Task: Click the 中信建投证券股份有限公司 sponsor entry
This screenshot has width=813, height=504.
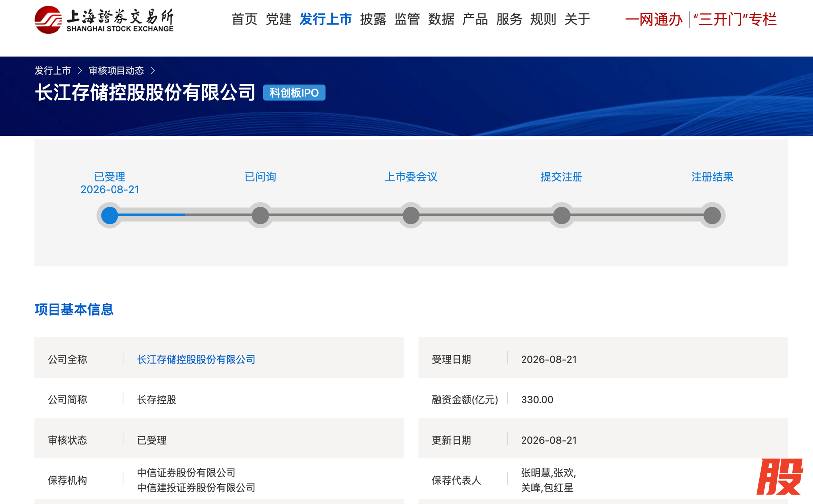Action: tap(196, 488)
